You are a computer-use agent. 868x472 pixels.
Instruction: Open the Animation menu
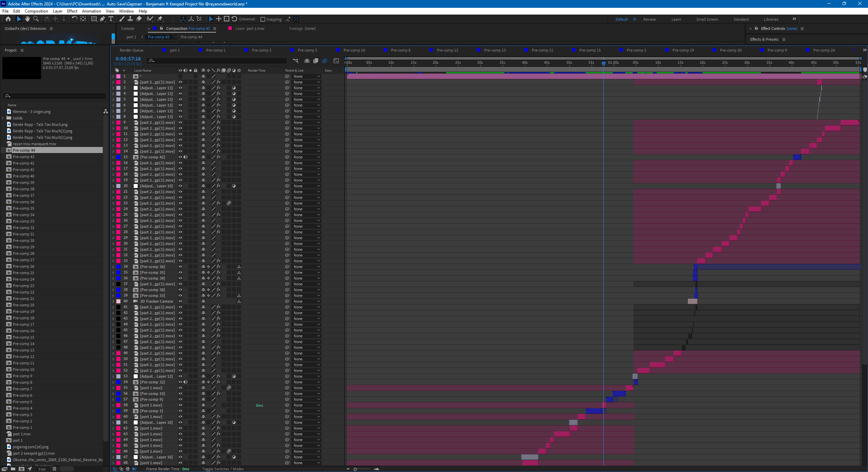click(x=91, y=11)
